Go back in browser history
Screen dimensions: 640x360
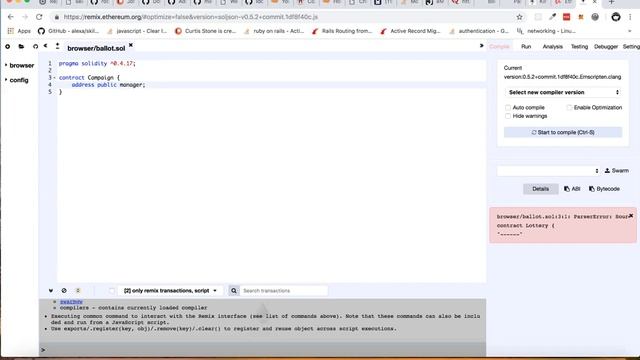coord(11,17)
